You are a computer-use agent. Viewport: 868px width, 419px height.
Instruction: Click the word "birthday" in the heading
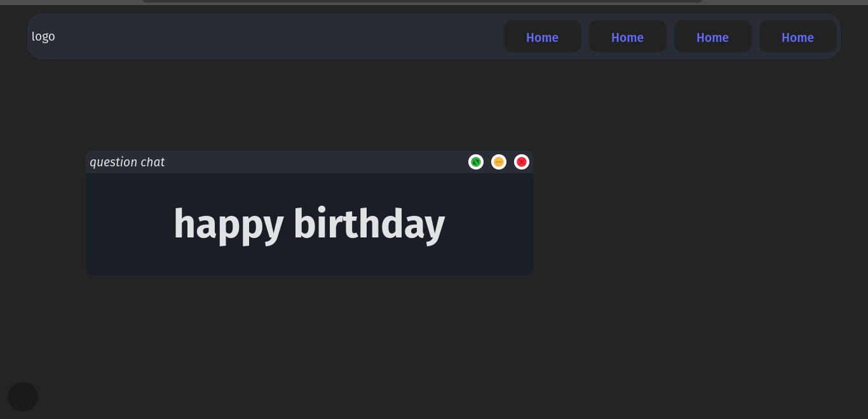(369, 224)
